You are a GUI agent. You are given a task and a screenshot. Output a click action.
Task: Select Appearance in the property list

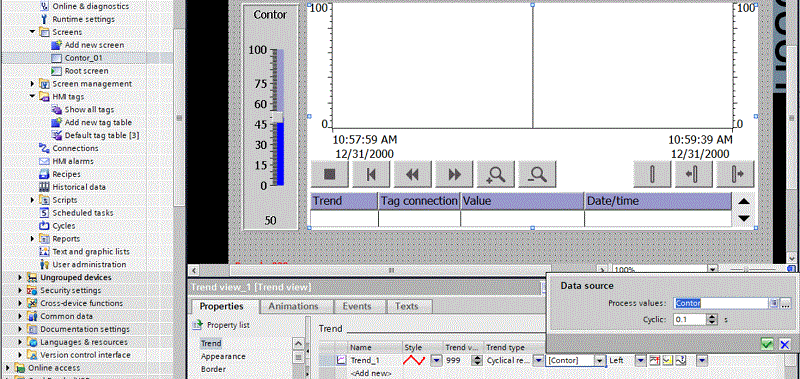click(223, 356)
